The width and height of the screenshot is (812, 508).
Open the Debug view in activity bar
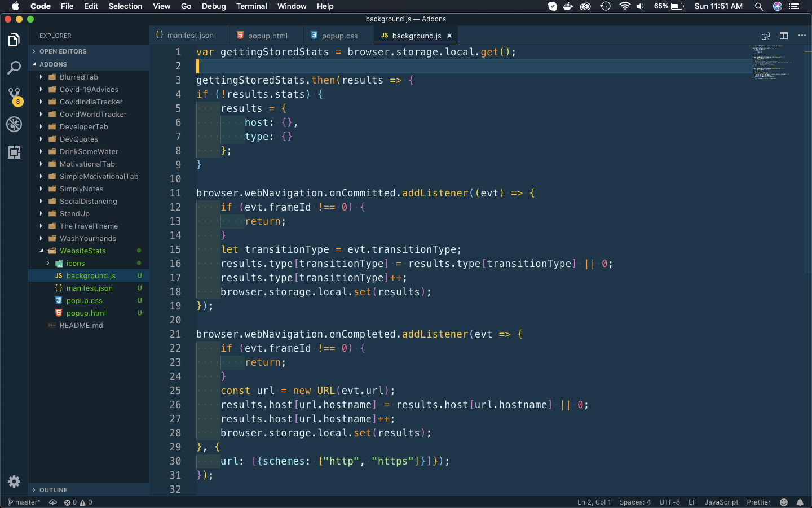pyautogui.click(x=14, y=124)
